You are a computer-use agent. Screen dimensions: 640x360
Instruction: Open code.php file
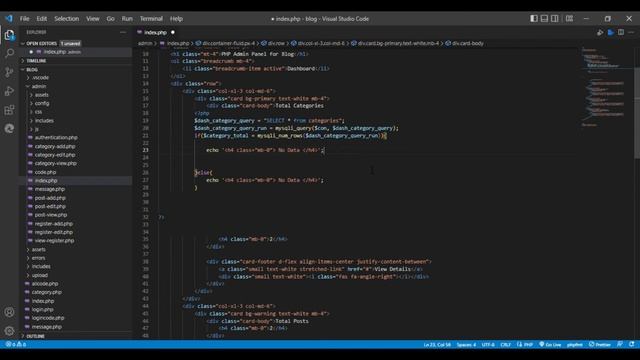pyautogui.click(x=45, y=172)
